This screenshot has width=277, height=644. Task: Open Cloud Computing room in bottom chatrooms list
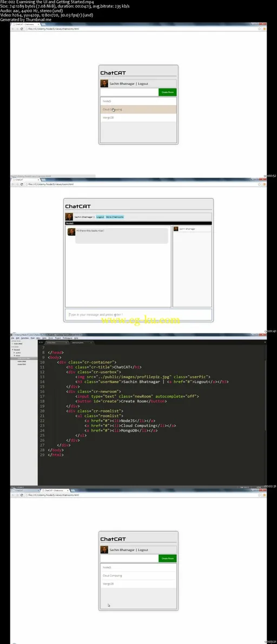138,575
